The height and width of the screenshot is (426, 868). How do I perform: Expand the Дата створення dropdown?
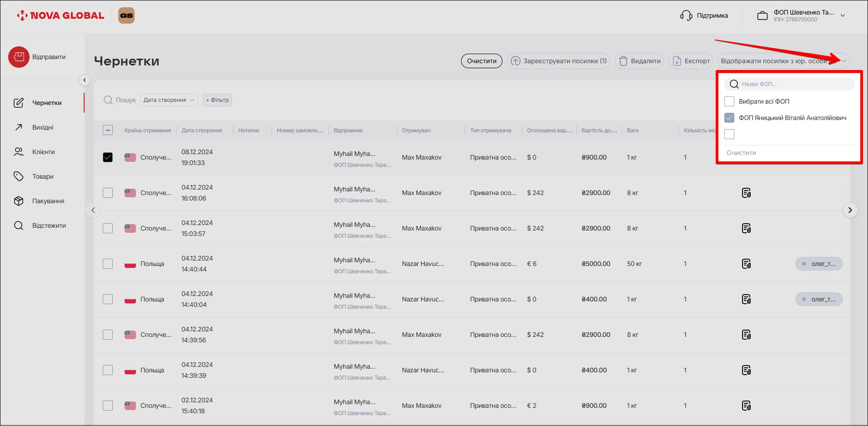click(169, 100)
